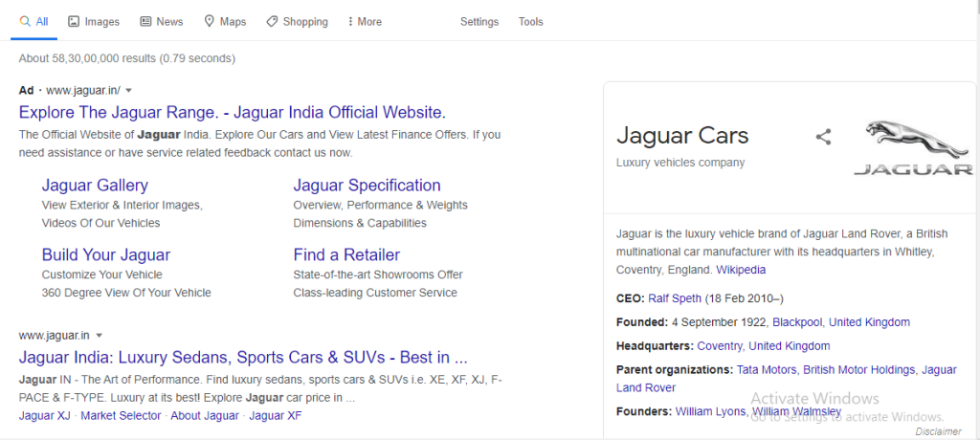The image size is (980, 440).
Task: Click the 'Luxury vehicles company' subtitle
Action: click(x=680, y=163)
